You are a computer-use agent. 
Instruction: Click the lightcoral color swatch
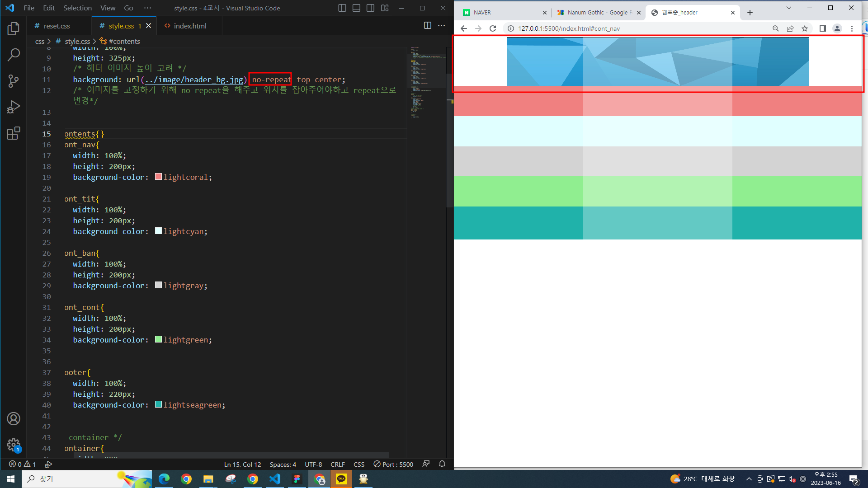[x=158, y=177]
